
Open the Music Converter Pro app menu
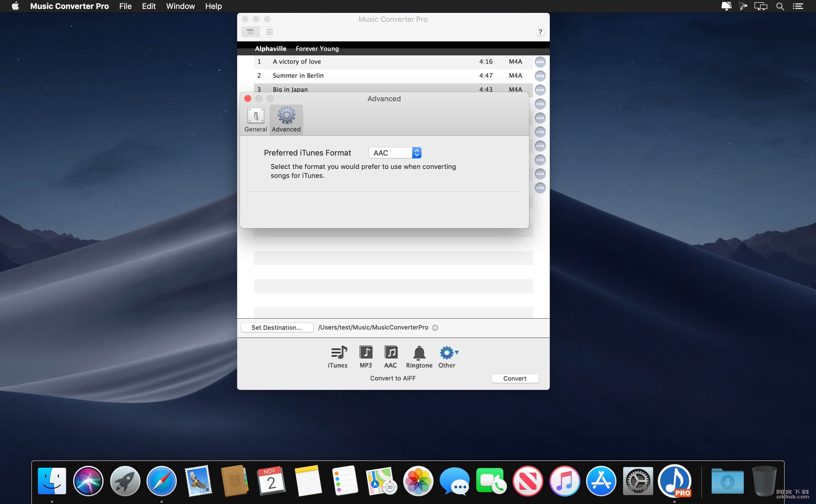(x=69, y=6)
